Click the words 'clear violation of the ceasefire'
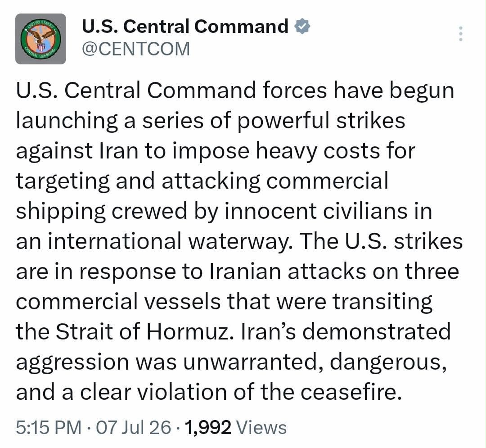 (x=238, y=392)
